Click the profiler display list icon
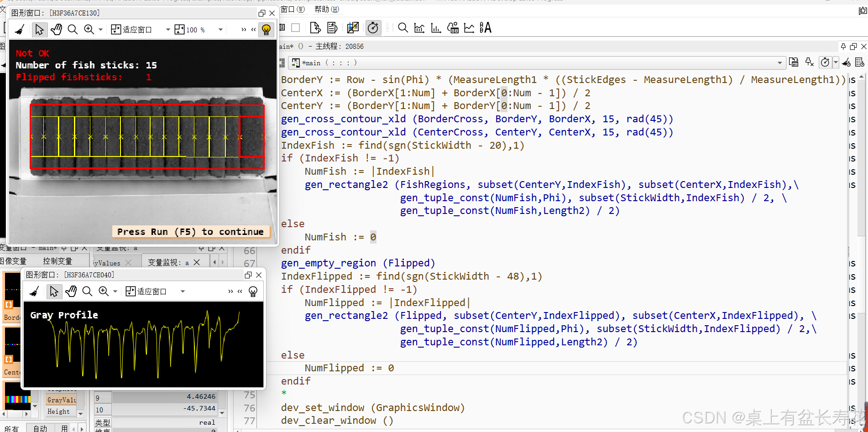The height and width of the screenshot is (432, 868). pyautogui.click(x=860, y=62)
